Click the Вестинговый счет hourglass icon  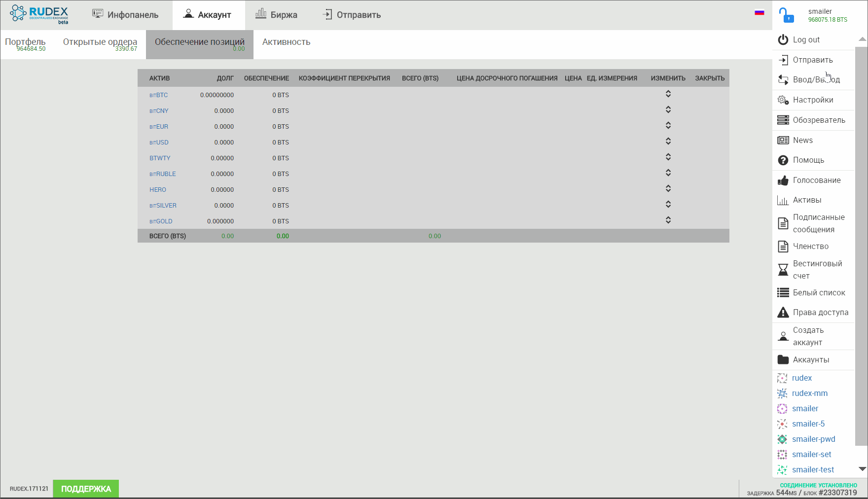click(783, 269)
